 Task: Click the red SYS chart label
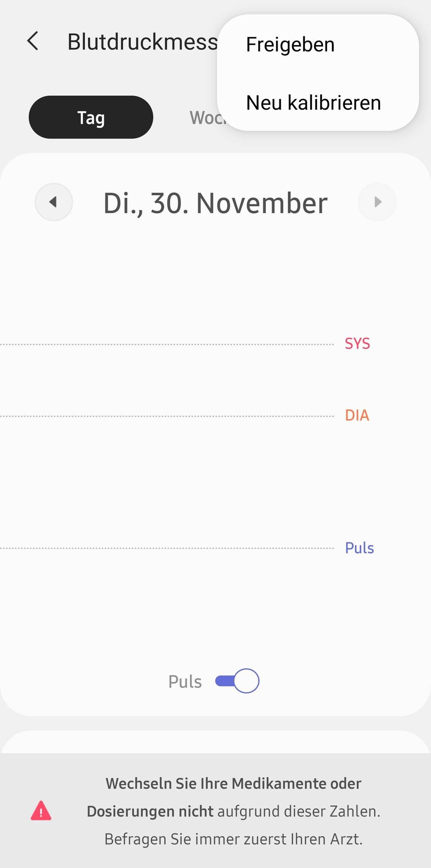(x=357, y=343)
